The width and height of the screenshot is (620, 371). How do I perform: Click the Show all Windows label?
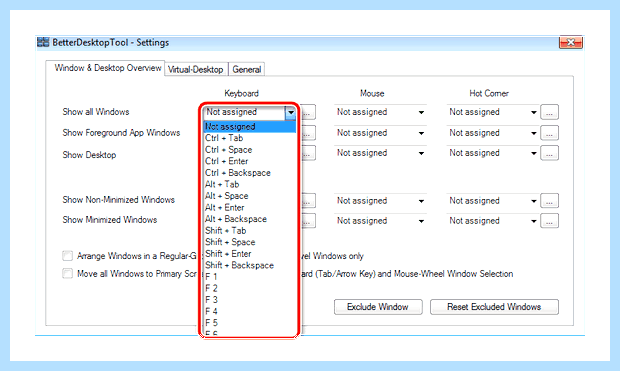click(96, 112)
